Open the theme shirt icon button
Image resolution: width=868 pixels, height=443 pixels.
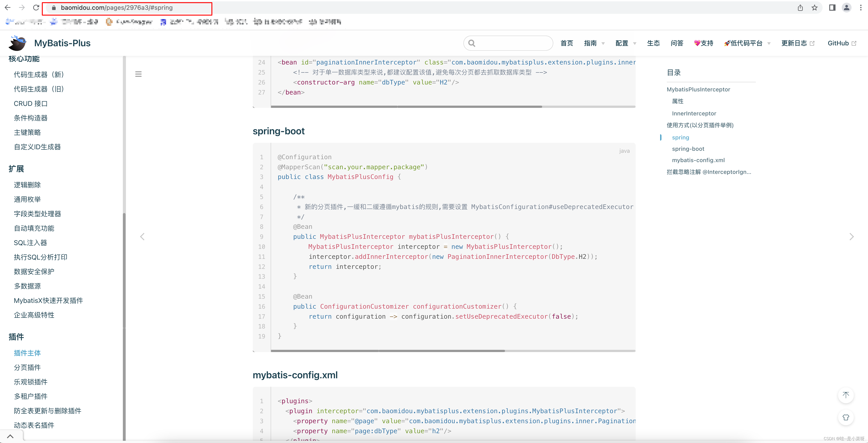tap(846, 417)
